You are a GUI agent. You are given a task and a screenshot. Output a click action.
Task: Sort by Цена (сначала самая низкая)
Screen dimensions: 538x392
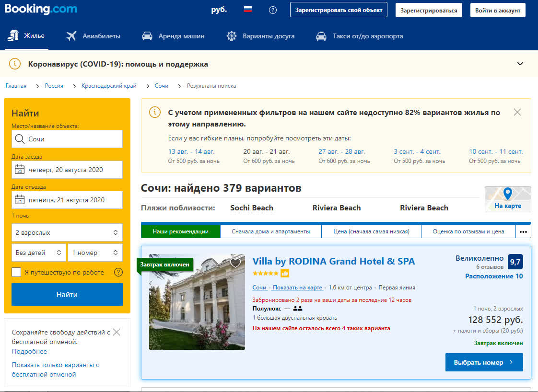click(371, 231)
